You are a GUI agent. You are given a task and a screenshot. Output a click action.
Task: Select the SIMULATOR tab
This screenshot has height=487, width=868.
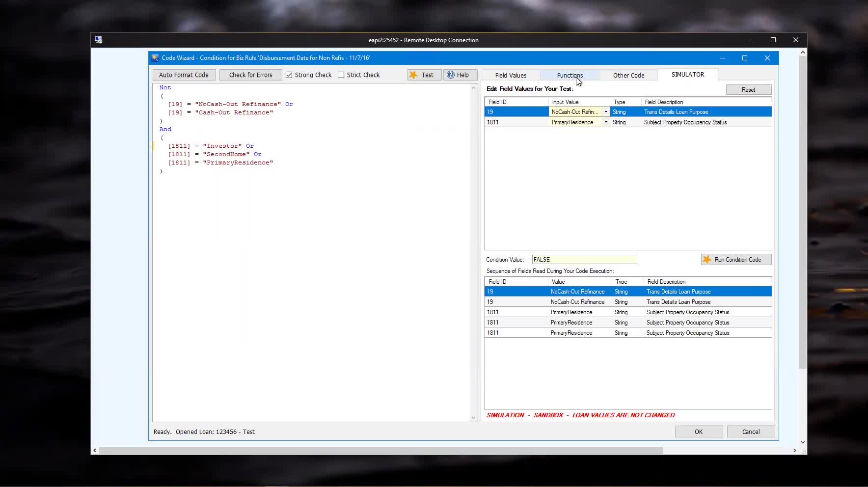tap(688, 74)
